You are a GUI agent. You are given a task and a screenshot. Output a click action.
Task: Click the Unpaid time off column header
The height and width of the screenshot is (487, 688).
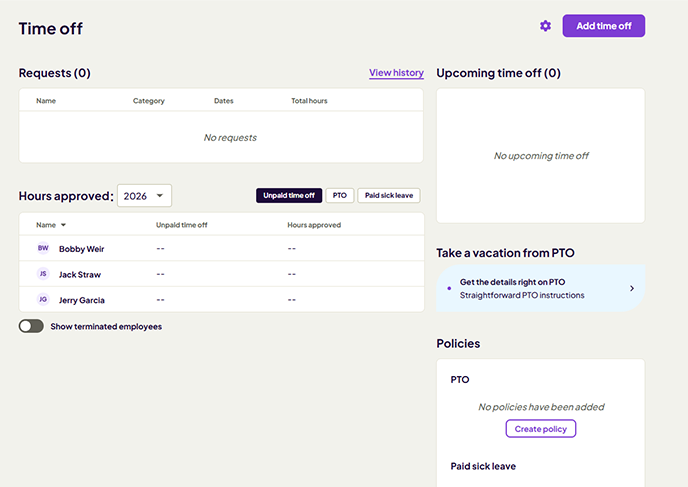tap(181, 225)
